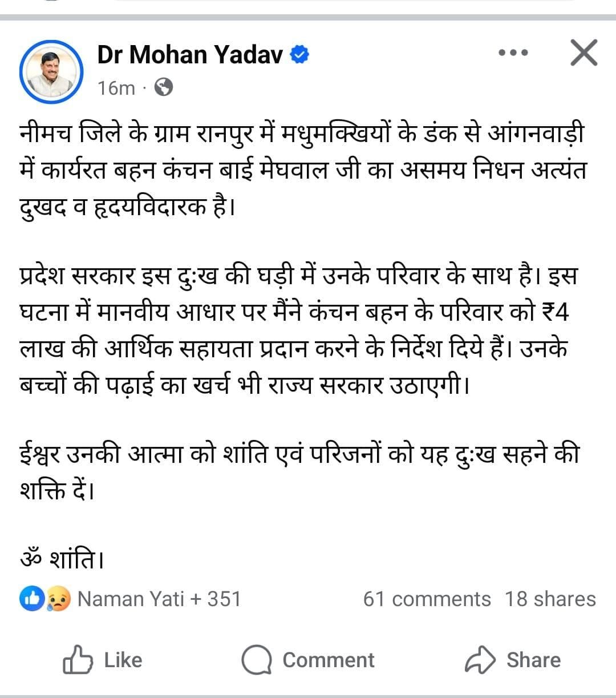Viewport: 616px width, 698px height.
Task: Click the sad face reaction emoji
Action: pyautogui.click(x=59, y=598)
